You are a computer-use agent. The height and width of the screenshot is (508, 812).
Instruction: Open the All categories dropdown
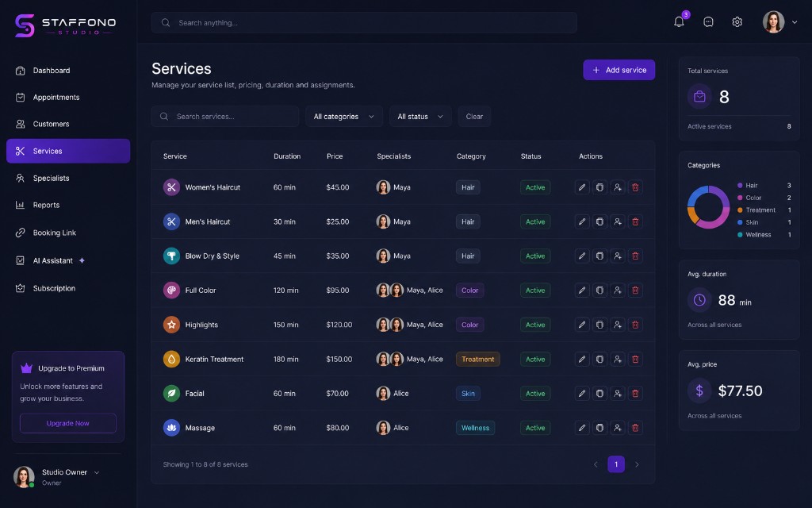(x=344, y=117)
